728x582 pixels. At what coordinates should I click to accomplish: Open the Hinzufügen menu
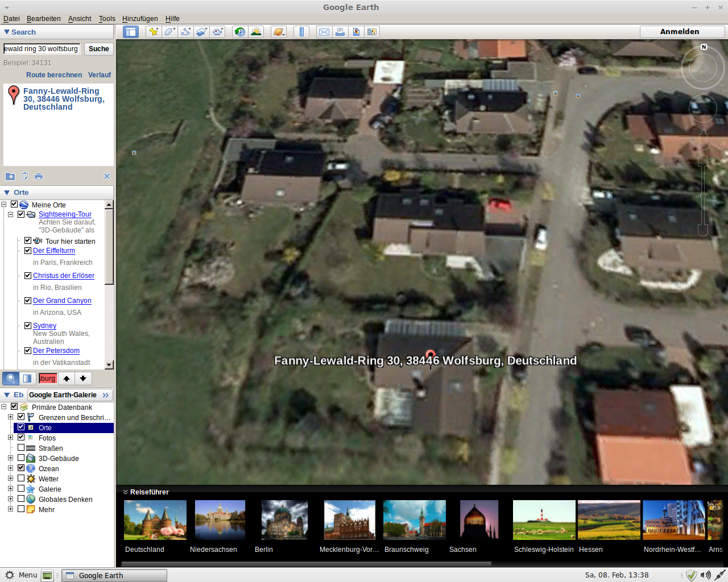click(x=140, y=19)
